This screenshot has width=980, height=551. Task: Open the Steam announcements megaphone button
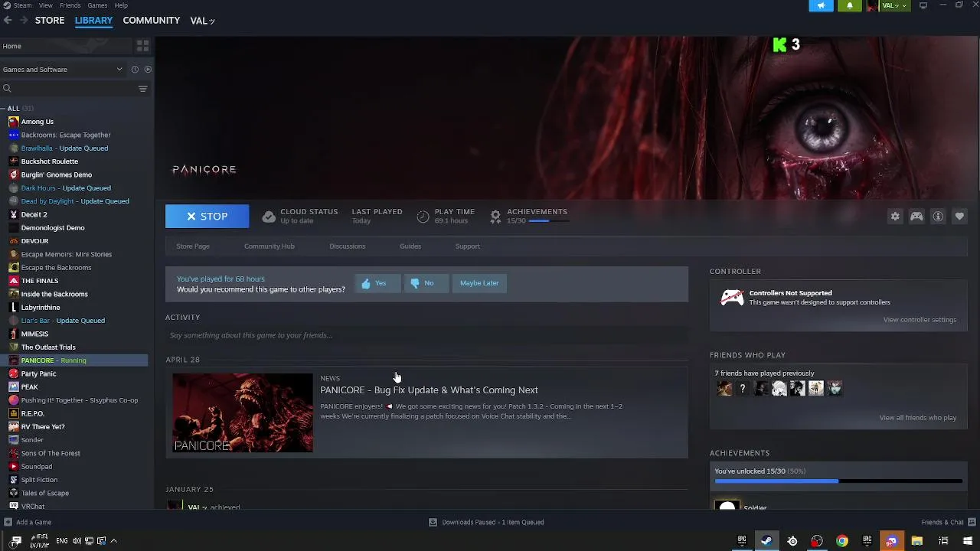click(821, 5)
